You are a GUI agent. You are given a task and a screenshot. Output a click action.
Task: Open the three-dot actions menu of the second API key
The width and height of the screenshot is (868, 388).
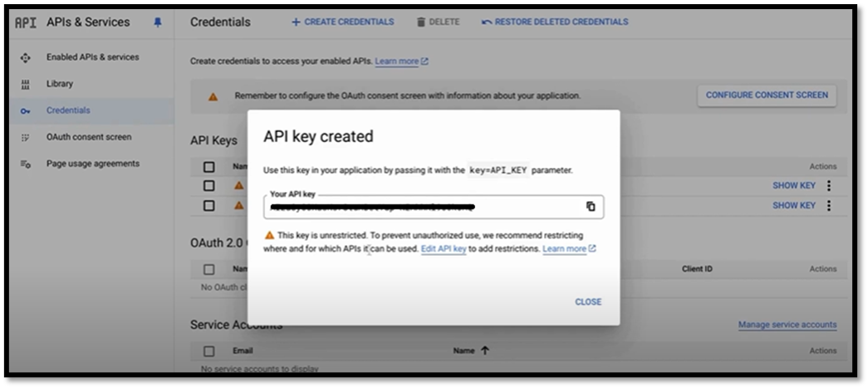(829, 205)
